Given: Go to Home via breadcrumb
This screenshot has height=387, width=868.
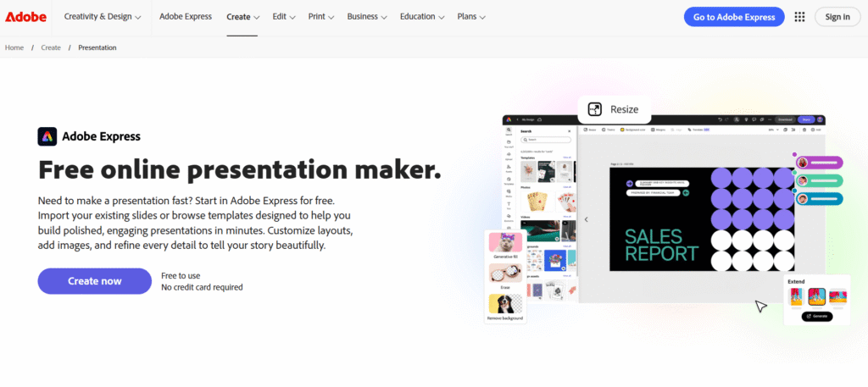Looking at the screenshot, I should 14,47.
